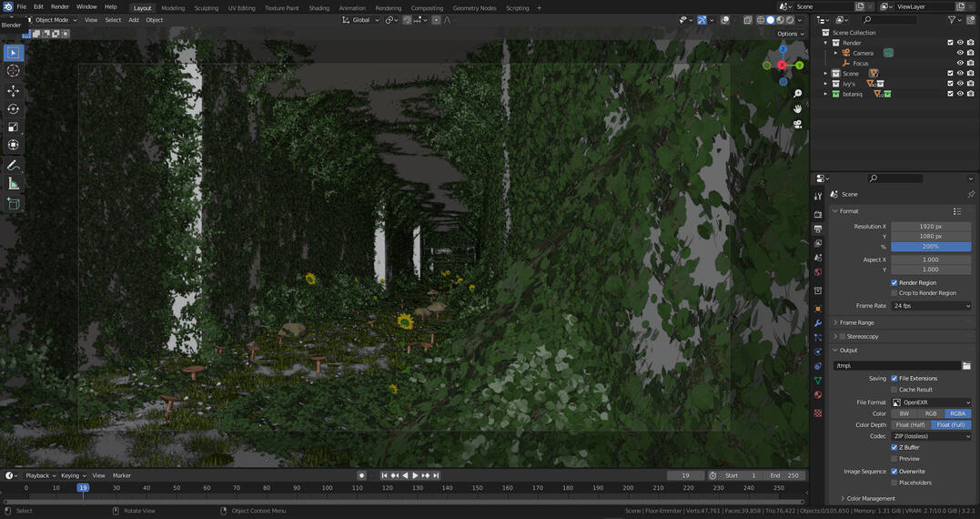Hide the botaniq collection with eye icon

coord(959,94)
